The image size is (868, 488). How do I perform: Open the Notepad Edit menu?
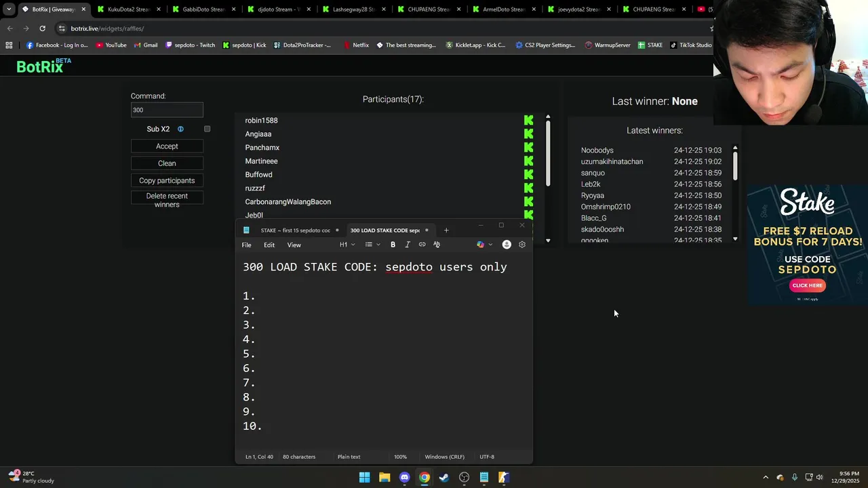(269, 245)
